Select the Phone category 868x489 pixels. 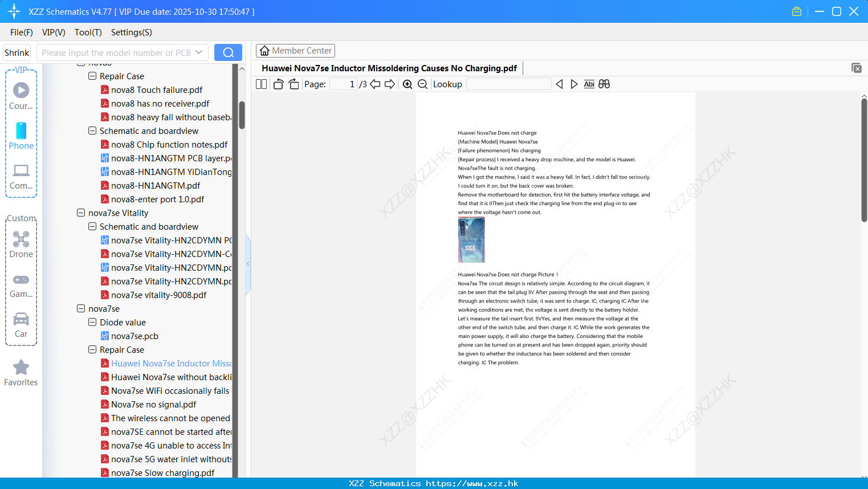point(21,136)
